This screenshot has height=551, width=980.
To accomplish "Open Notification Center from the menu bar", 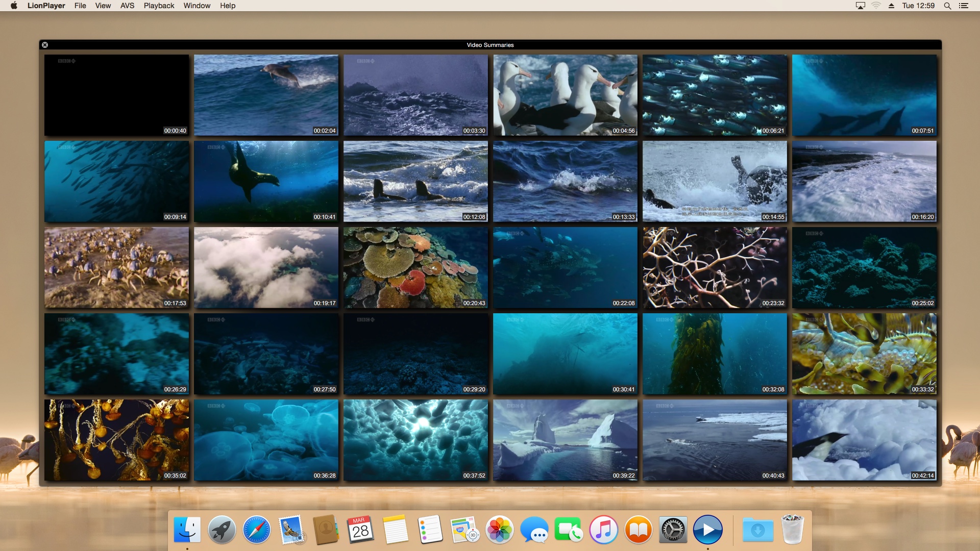I will click(965, 6).
